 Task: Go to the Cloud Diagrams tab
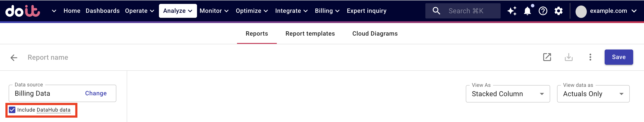click(x=375, y=34)
